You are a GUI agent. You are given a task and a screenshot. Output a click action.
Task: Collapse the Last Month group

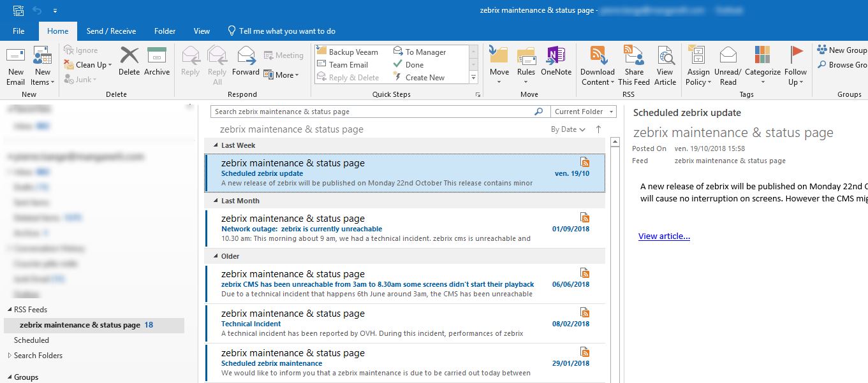(x=216, y=201)
